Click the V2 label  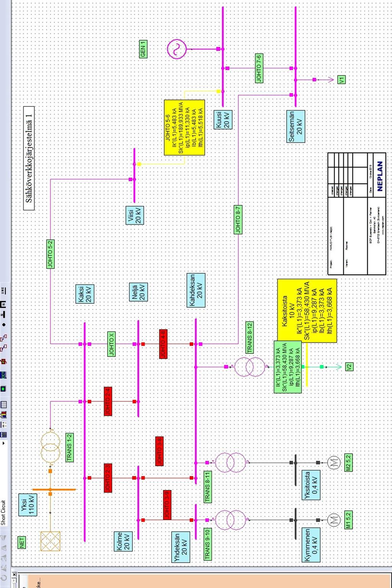pos(349,367)
